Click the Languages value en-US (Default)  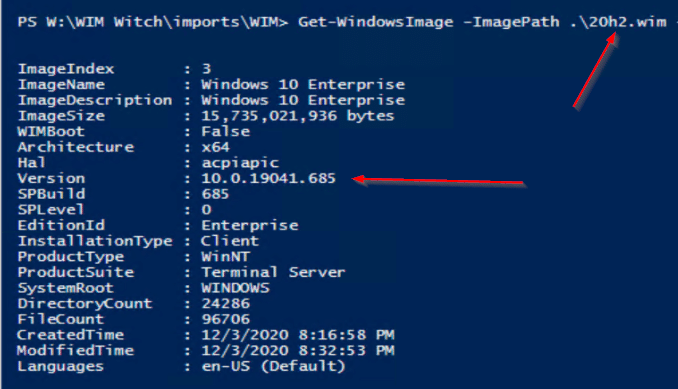[x=273, y=367]
